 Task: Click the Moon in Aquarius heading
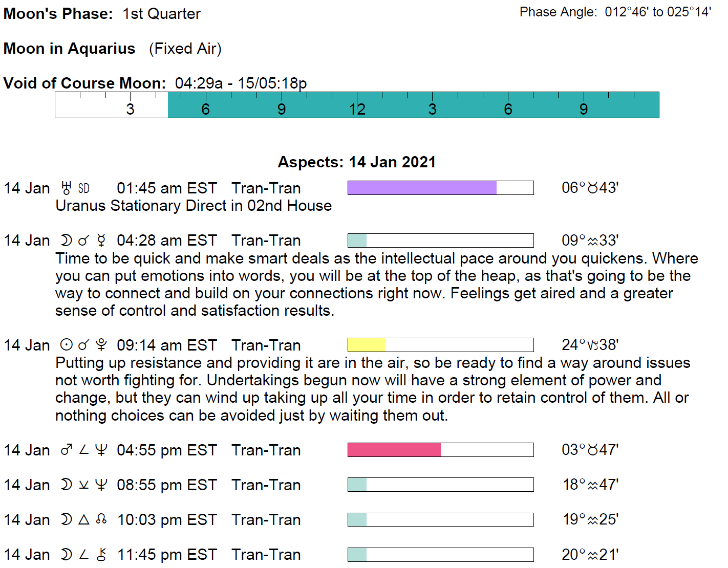tap(70, 49)
